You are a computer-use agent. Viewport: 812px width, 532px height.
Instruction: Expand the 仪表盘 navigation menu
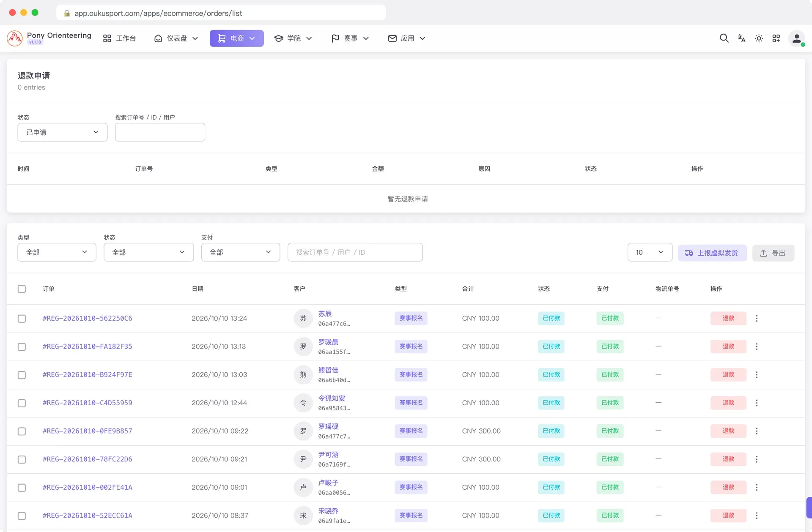tap(176, 38)
